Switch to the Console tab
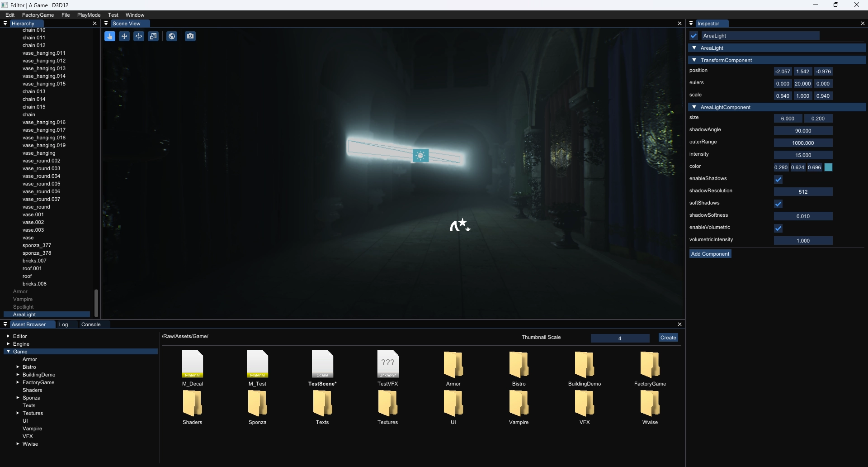868x467 pixels. (x=91, y=324)
